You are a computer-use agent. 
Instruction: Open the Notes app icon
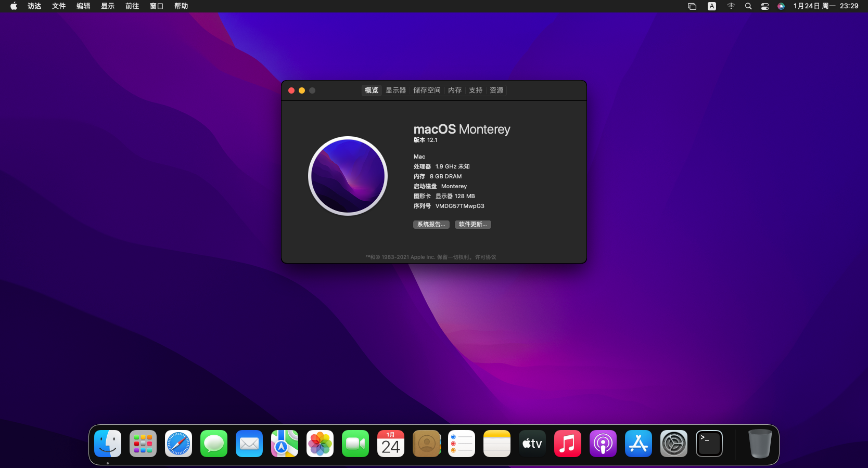point(497,444)
